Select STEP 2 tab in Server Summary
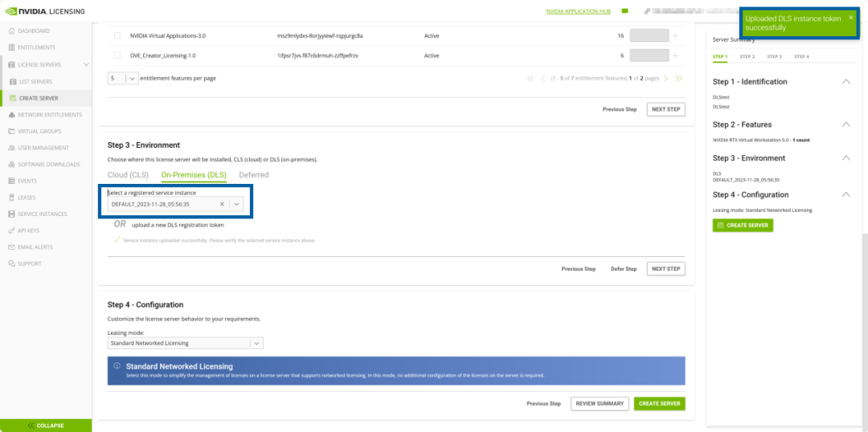The width and height of the screenshot is (868, 432). (747, 56)
